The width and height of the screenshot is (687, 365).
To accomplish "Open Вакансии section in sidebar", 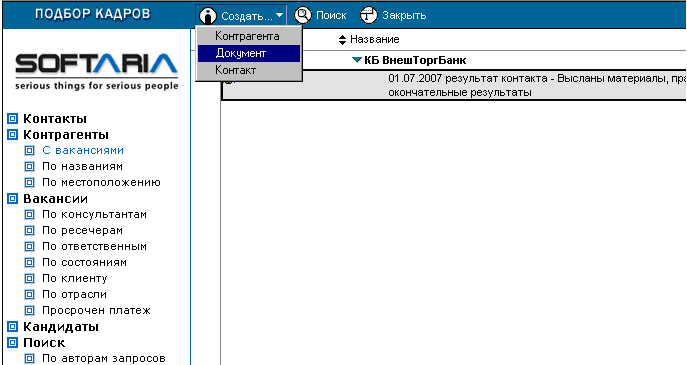I will click(x=55, y=198).
